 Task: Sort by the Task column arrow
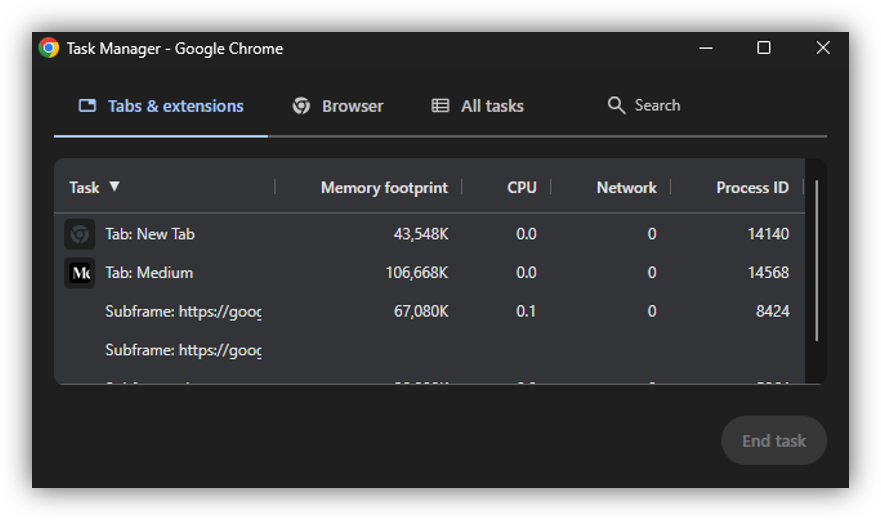click(114, 186)
